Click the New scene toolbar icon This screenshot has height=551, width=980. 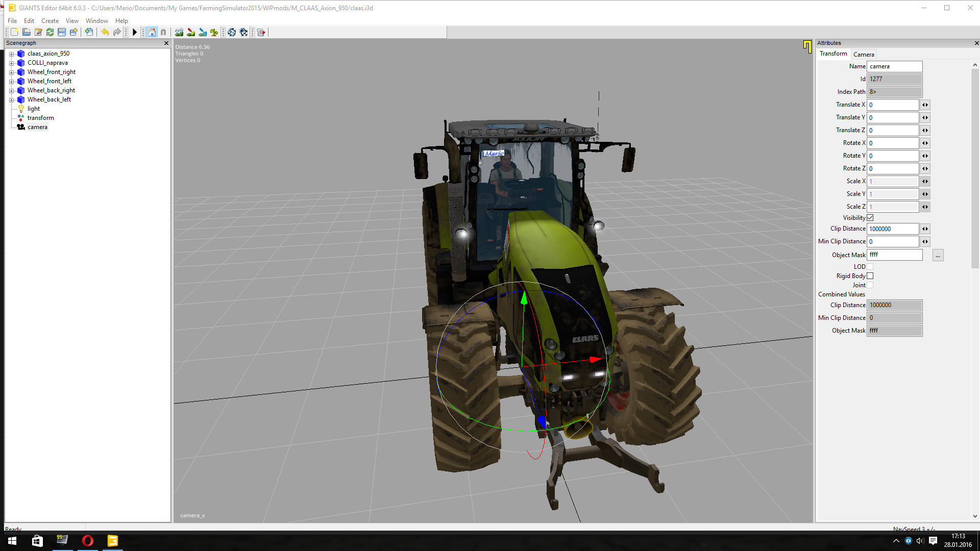(x=14, y=32)
